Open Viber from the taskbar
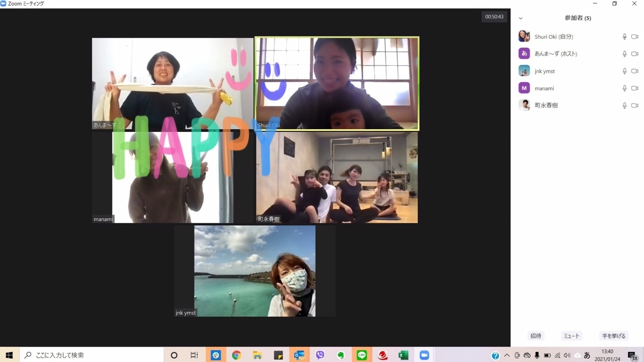The height and width of the screenshot is (362, 644). point(320,355)
